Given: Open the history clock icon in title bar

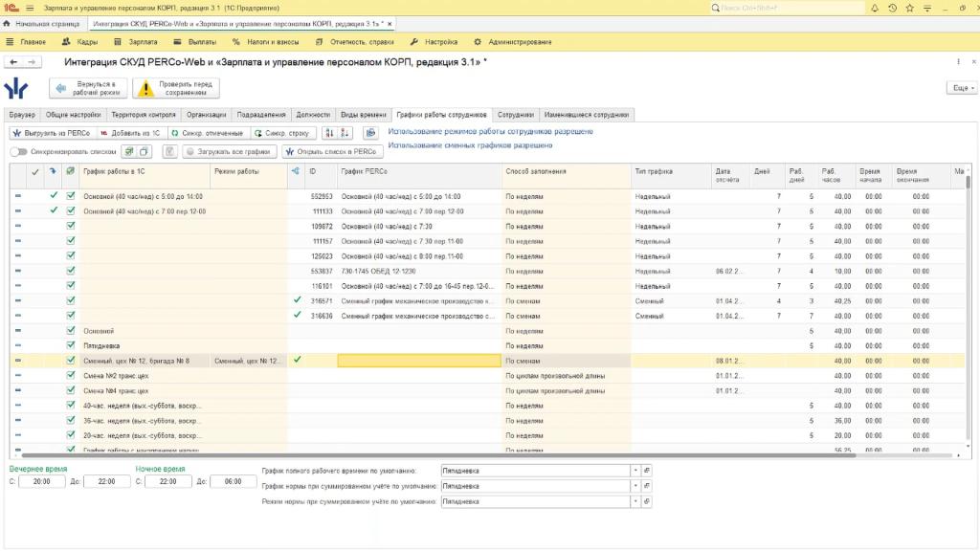Looking at the screenshot, I should (x=892, y=8).
